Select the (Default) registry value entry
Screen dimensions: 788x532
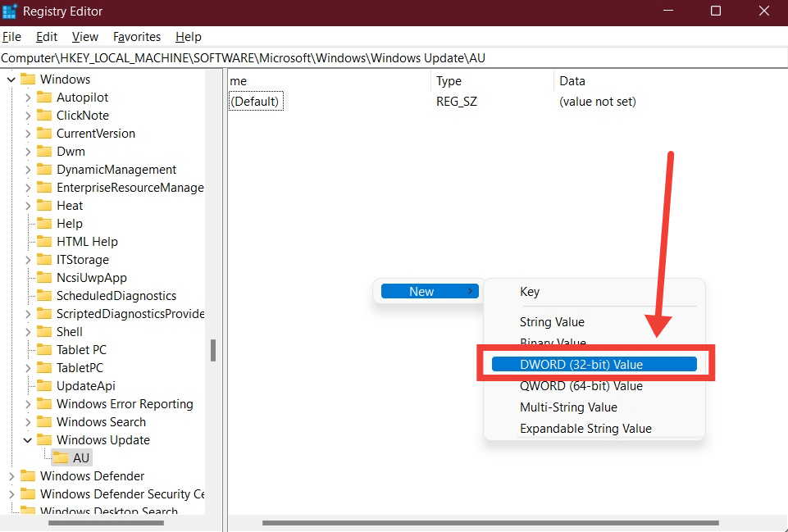pyautogui.click(x=255, y=102)
